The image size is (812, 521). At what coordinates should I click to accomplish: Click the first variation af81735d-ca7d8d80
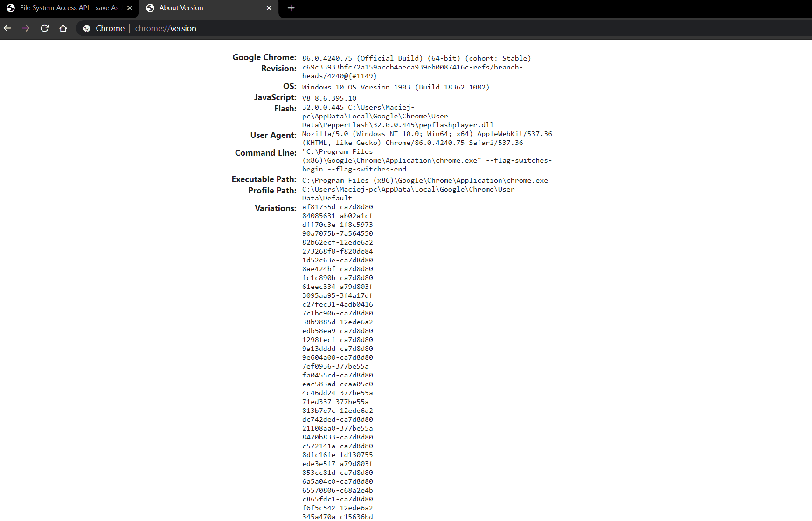coord(337,207)
